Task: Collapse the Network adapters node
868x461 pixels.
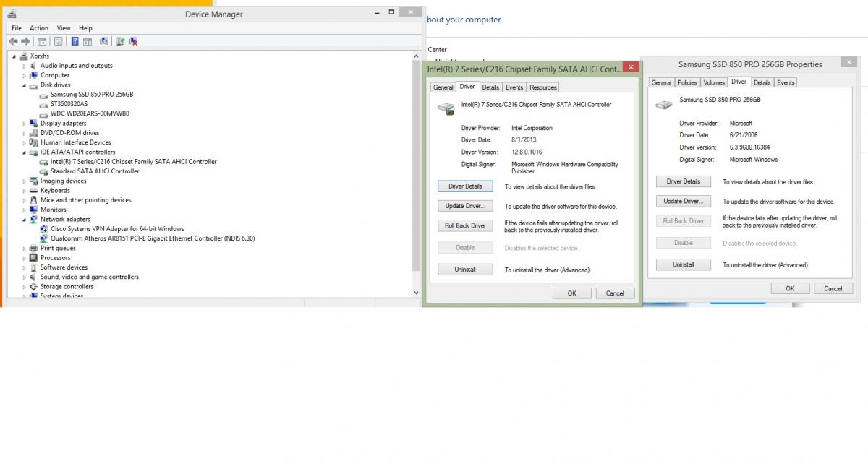Action: [x=24, y=220]
